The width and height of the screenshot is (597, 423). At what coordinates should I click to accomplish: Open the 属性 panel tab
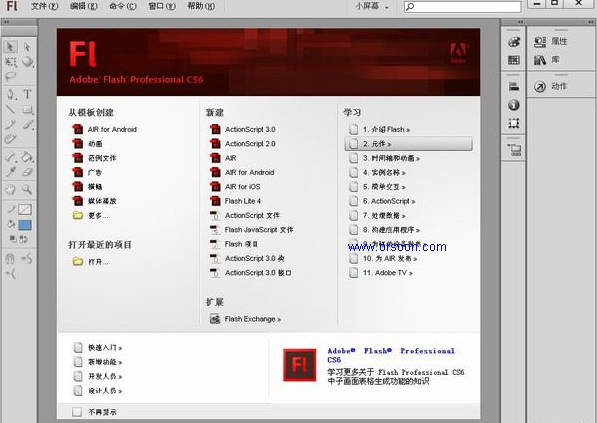pyautogui.click(x=551, y=42)
